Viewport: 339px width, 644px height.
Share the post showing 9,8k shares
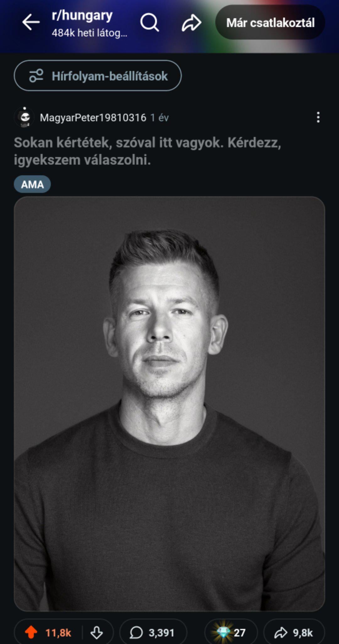coord(294,632)
